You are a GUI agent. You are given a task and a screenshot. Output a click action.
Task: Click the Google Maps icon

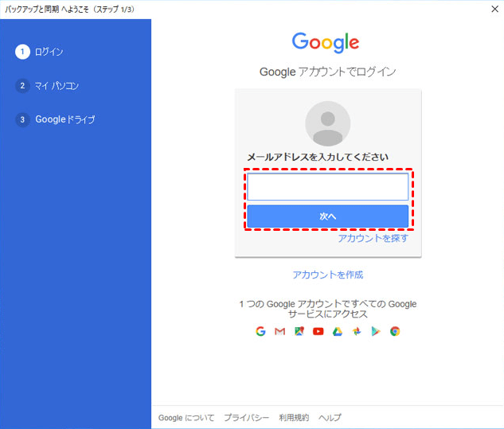pos(299,331)
